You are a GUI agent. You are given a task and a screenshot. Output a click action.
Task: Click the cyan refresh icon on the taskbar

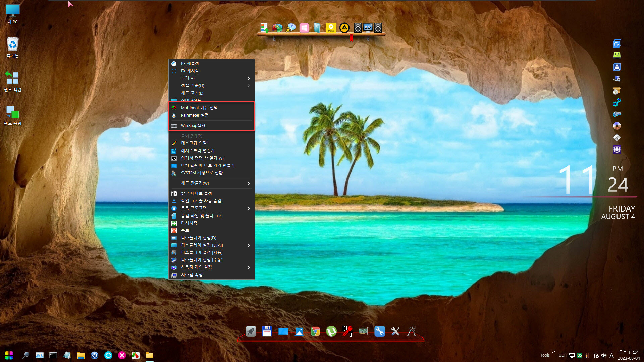pyautogui.click(x=108, y=355)
